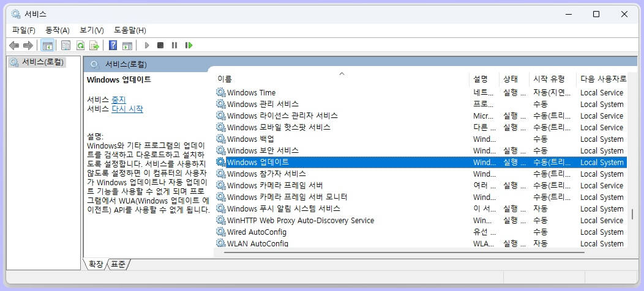Viewport: 644px width, 291px height.
Task: Click gear icon of Wired AutoConfig
Action: [221, 232]
